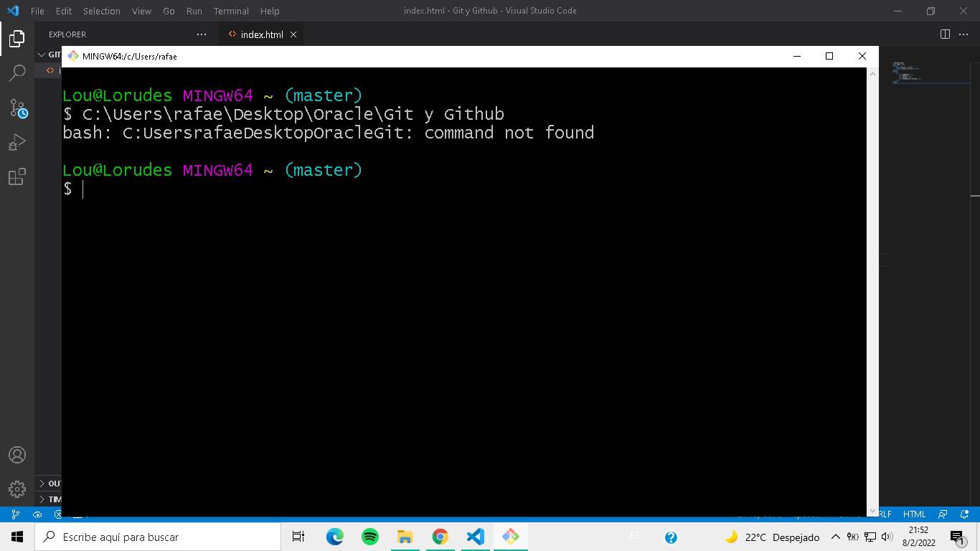Screen dimensions: 980x551
Task: Open Source Control view in activity bar
Action: pos(17,108)
